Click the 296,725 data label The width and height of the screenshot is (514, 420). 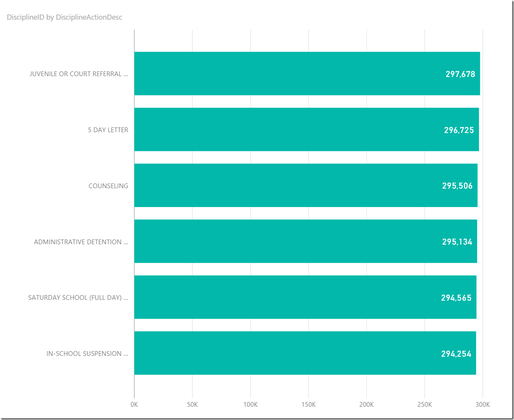click(x=459, y=130)
